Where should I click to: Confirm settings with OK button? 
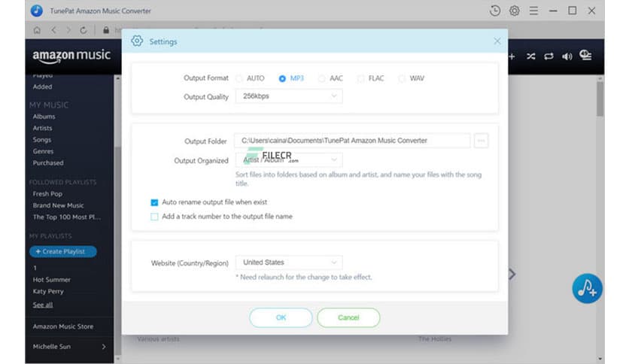point(281,317)
